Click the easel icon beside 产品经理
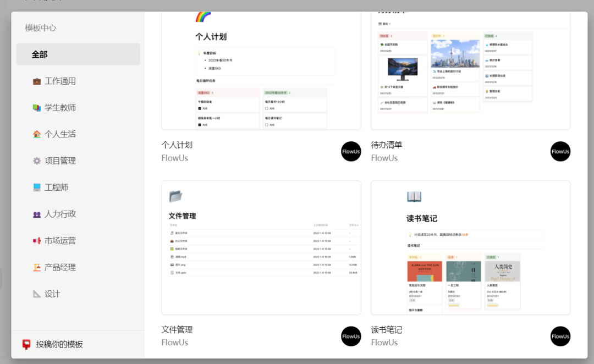594x364 pixels. pyautogui.click(x=37, y=267)
